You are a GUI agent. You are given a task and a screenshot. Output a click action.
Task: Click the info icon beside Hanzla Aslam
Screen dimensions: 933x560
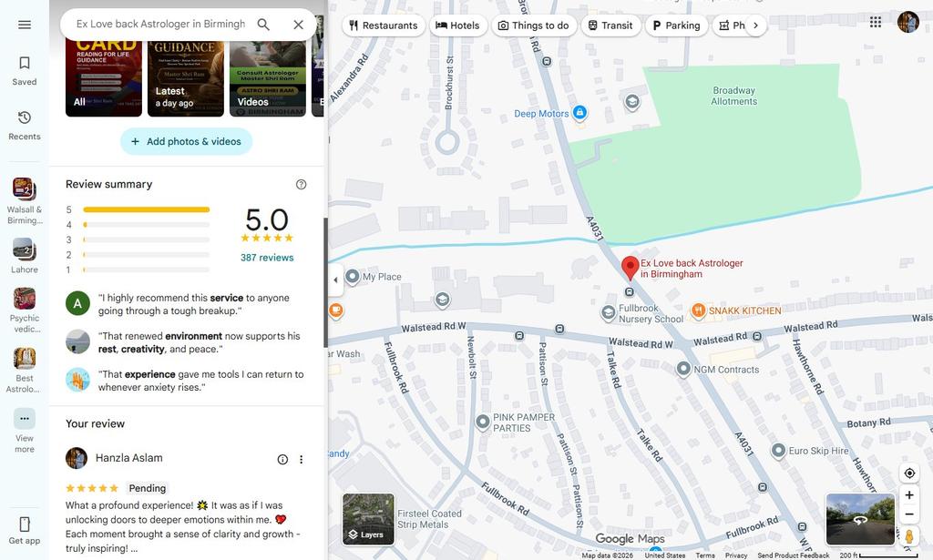[x=282, y=459]
